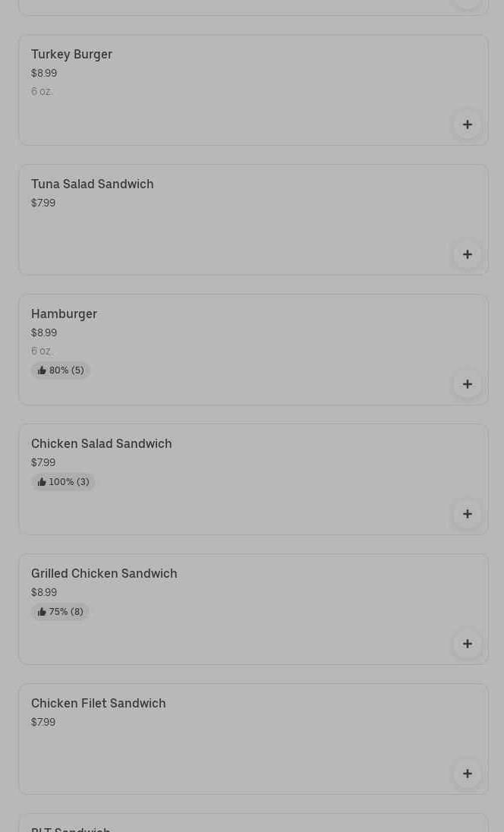This screenshot has height=832, width=504.
Task: Click plus button for Hamburger
Action: click(x=467, y=384)
